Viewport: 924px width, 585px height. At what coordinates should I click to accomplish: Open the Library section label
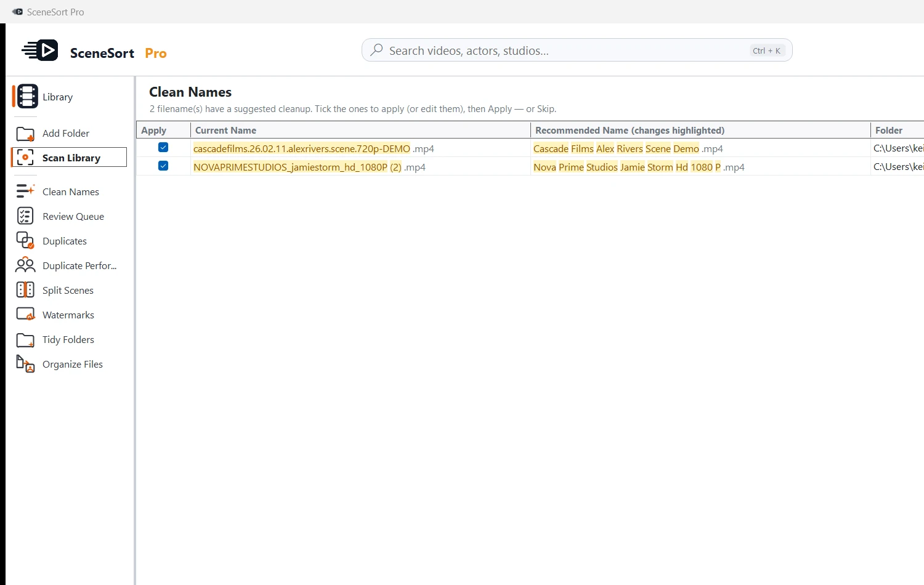pos(57,97)
